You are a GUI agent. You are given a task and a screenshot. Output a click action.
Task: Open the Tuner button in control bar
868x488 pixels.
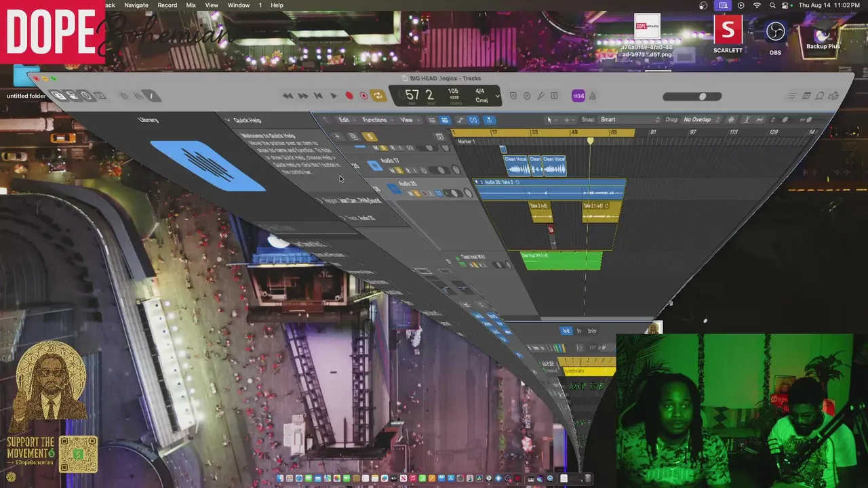coord(540,96)
